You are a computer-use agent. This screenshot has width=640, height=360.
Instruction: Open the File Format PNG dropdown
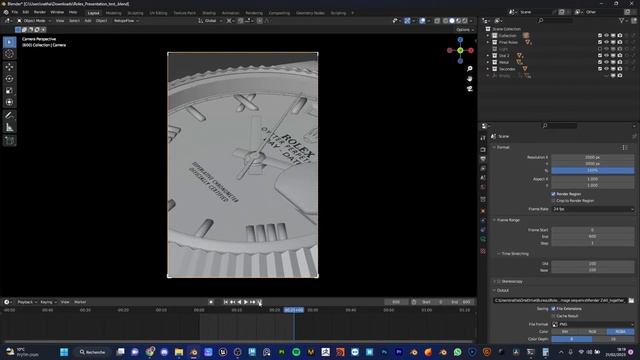593,324
